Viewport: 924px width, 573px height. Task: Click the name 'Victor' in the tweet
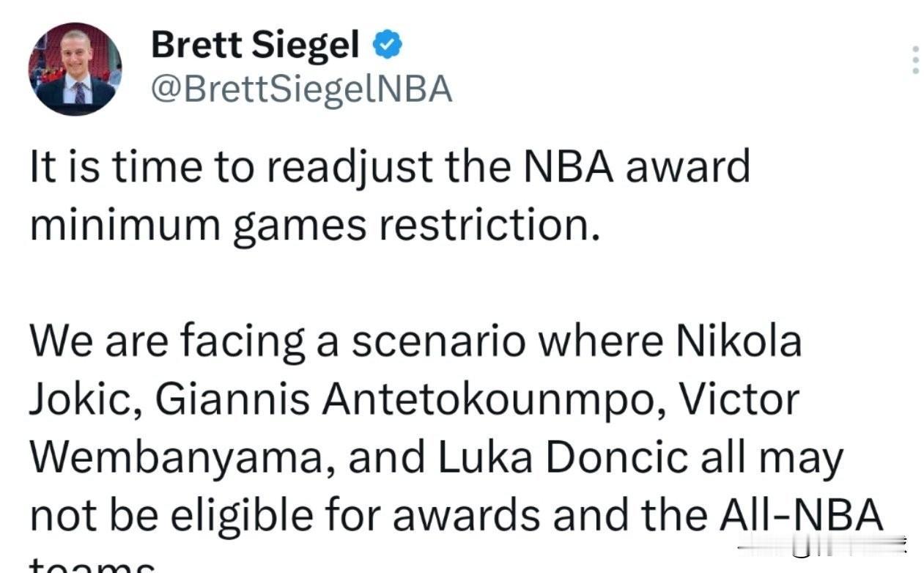(739, 400)
